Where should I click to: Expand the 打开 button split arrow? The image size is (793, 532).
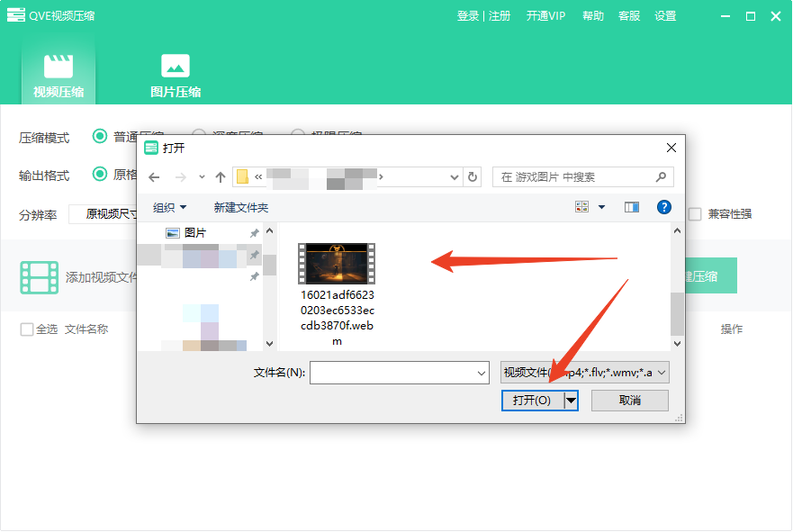pyautogui.click(x=571, y=401)
